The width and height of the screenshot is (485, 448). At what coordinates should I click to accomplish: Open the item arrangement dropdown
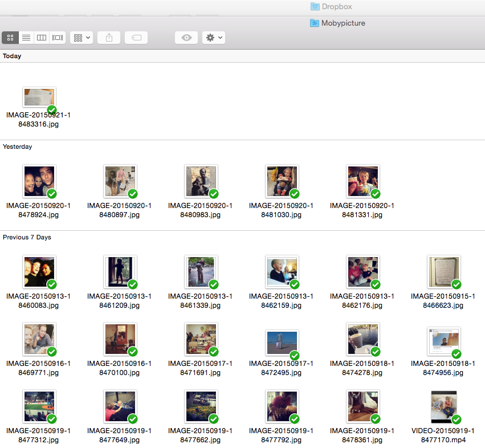(x=81, y=38)
